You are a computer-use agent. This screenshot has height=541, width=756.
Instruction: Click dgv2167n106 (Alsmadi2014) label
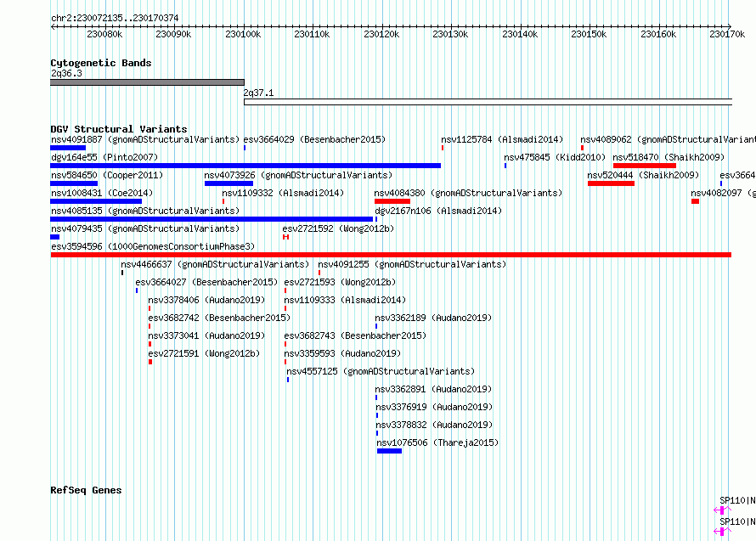438,211
